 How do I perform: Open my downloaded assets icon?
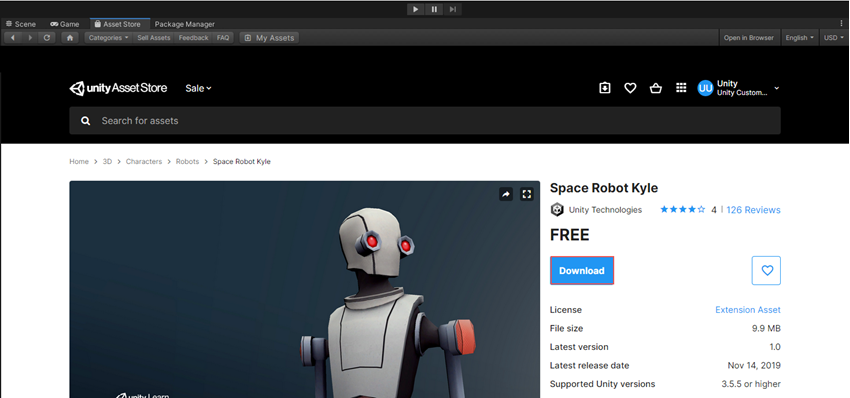[x=605, y=88]
